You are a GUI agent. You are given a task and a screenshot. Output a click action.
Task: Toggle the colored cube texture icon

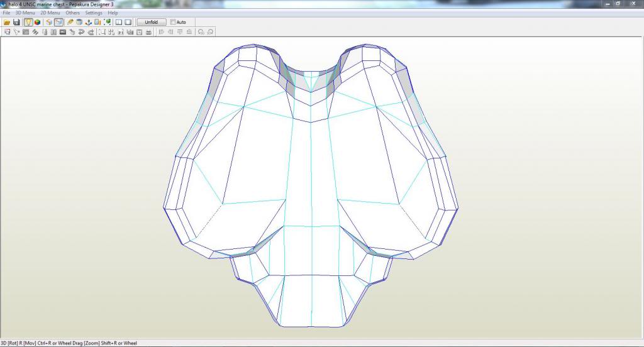tap(37, 22)
